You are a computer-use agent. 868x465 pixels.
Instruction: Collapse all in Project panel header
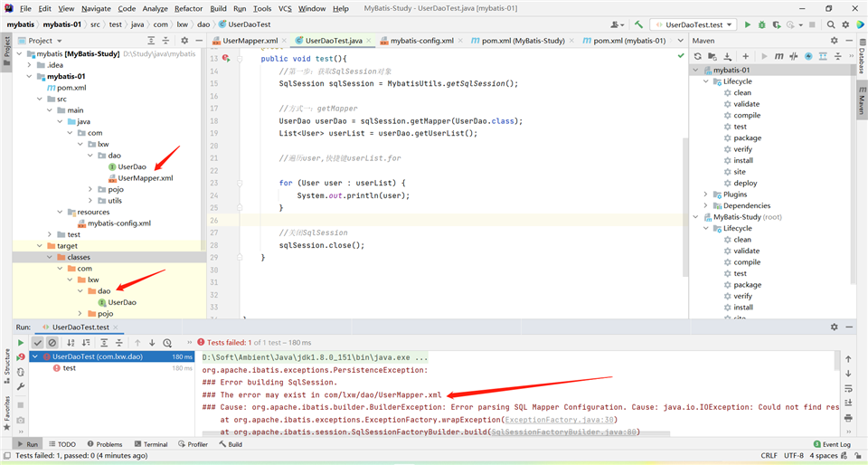click(x=165, y=41)
